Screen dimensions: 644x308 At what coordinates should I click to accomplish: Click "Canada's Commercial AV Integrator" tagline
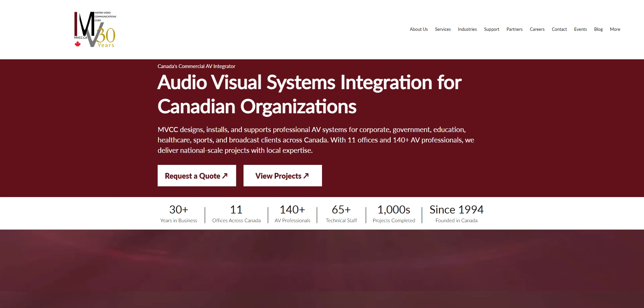(x=196, y=66)
